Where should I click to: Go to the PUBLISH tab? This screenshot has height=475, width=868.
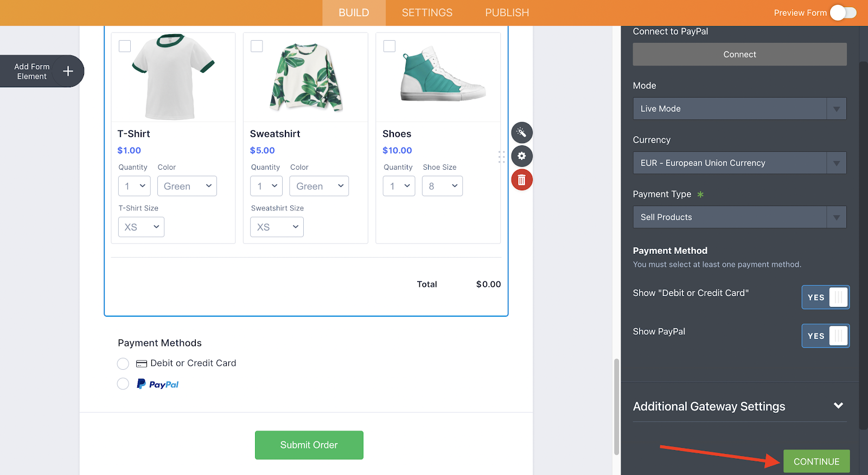point(507,12)
